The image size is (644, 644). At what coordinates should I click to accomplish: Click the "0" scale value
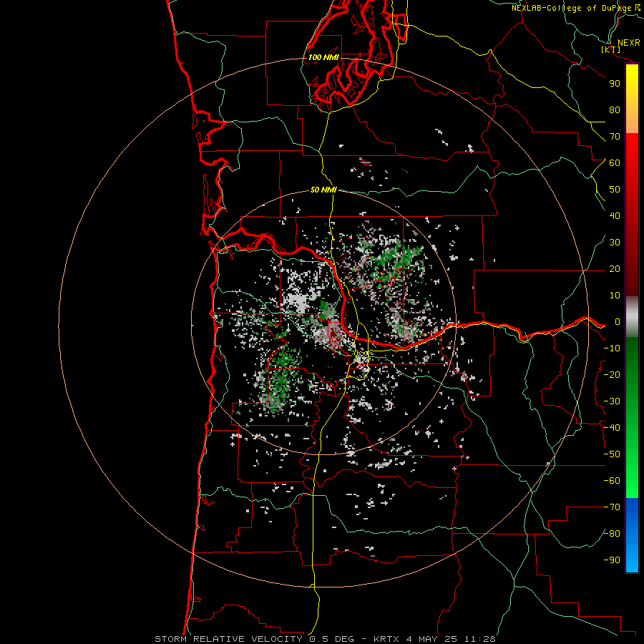click(x=618, y=322)
